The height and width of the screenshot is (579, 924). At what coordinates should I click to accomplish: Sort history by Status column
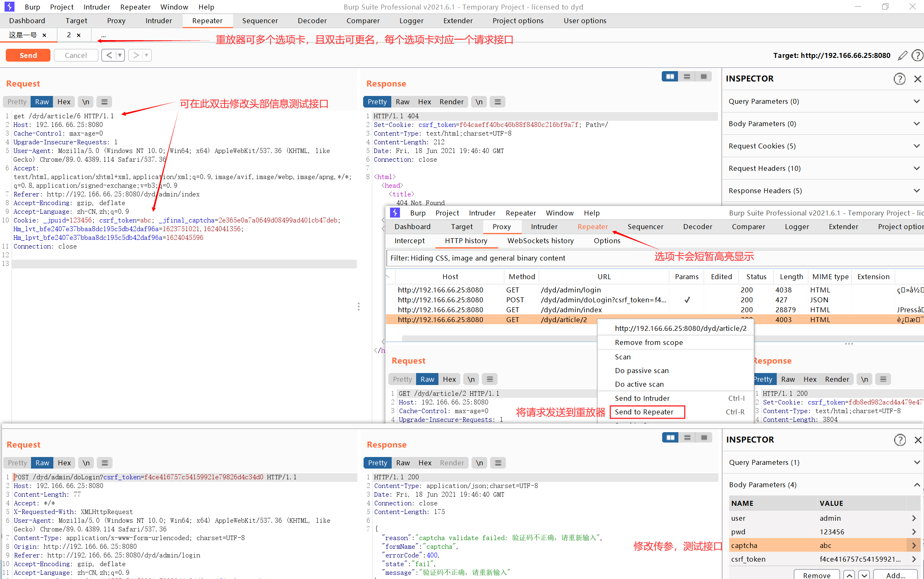click(756, 277)
